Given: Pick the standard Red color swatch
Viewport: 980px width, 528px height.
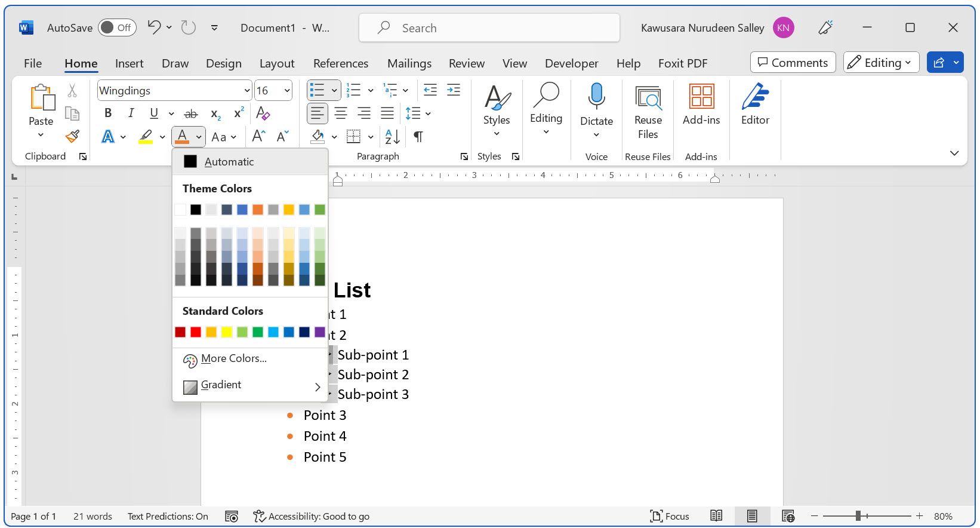Looking at the screenshot, I should coord(196,332).
